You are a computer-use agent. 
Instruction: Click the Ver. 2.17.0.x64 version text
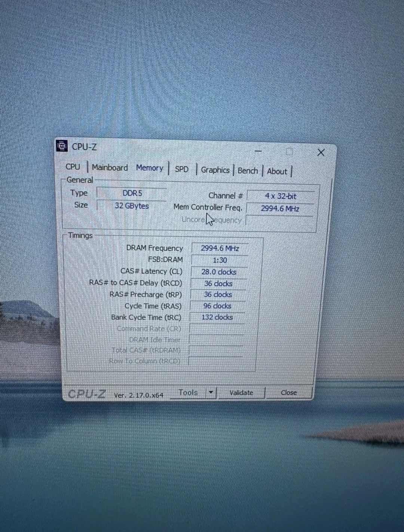(138, 395)
